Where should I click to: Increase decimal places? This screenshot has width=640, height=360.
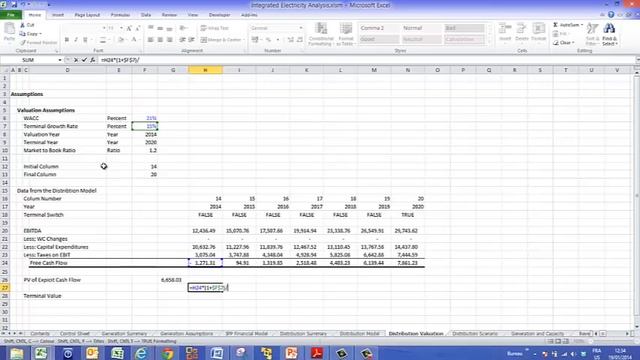point(291,40)
